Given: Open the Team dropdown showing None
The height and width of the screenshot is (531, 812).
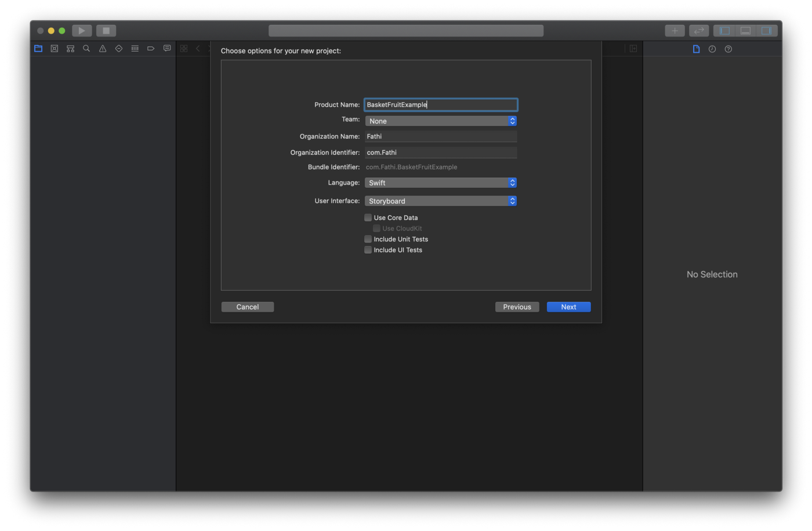Looking at the screenshot, I should point(441,121).
